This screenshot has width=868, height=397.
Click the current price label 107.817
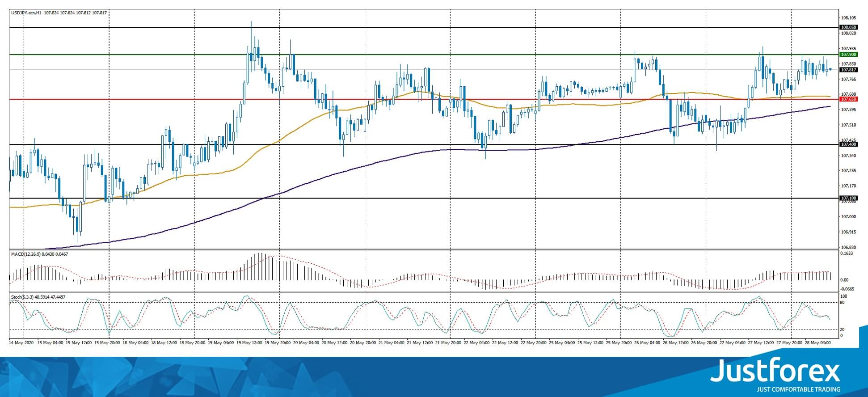pos(848,70)
